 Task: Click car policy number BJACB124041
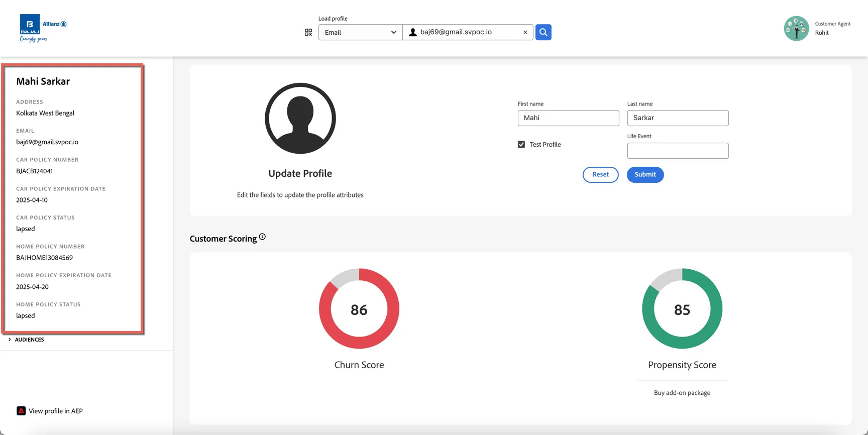click(34, 171)
